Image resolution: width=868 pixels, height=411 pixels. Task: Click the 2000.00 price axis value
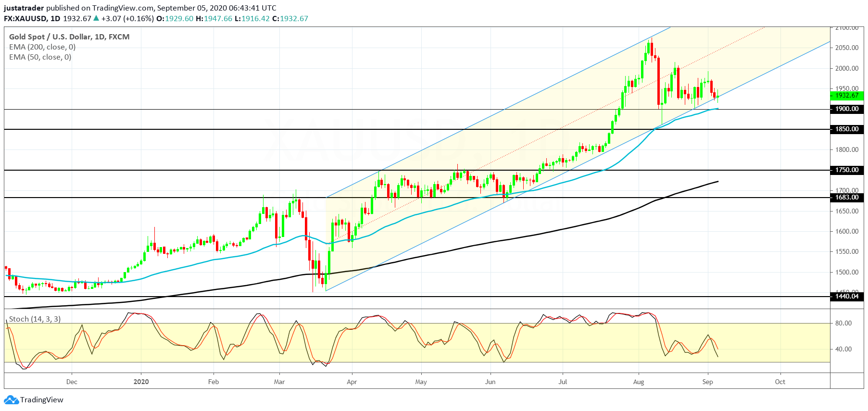pos(847,68)
